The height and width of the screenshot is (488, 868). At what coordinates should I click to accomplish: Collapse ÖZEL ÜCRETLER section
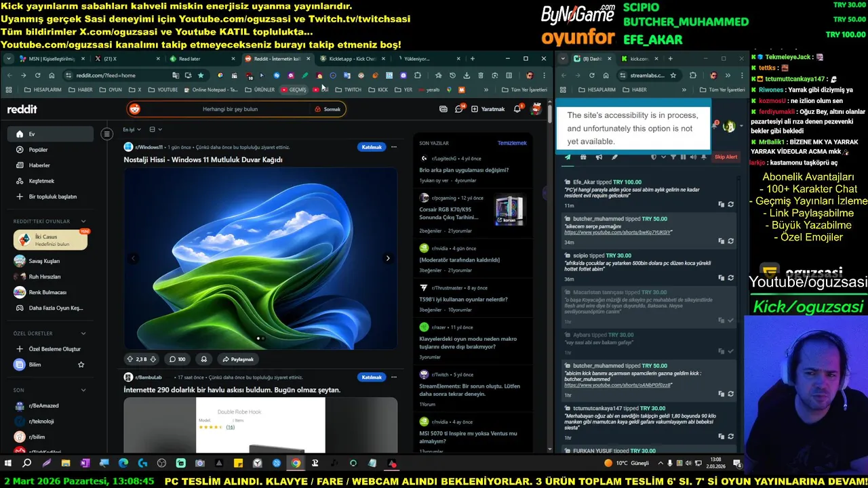pos(83,333)
